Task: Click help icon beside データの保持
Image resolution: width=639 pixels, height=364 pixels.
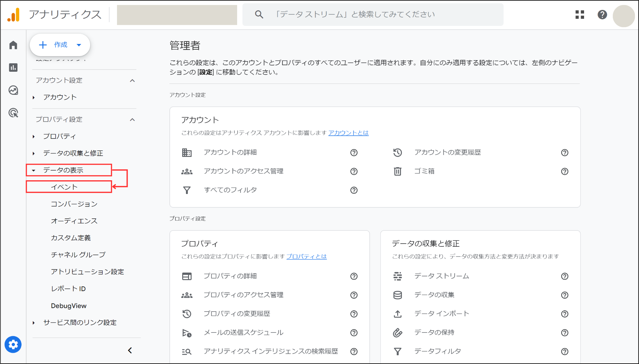Action: (565, 332)
